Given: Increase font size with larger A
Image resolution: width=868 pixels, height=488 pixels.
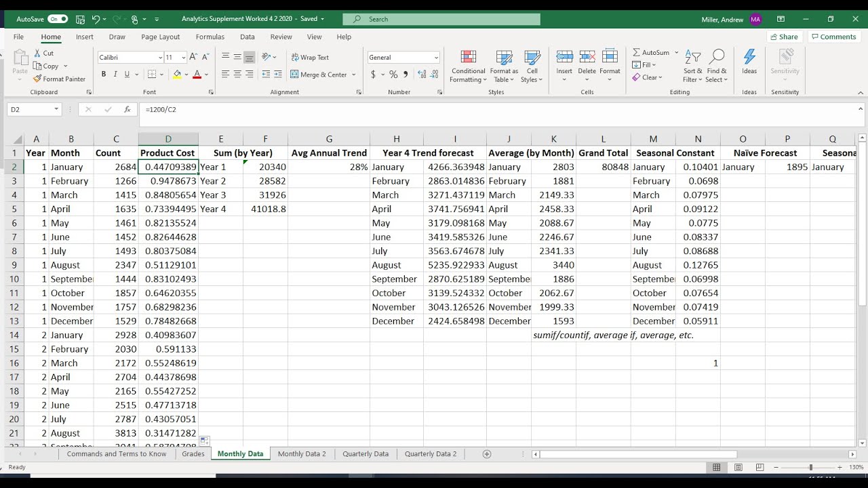Looking at the screenshot, I should point(193,58).
